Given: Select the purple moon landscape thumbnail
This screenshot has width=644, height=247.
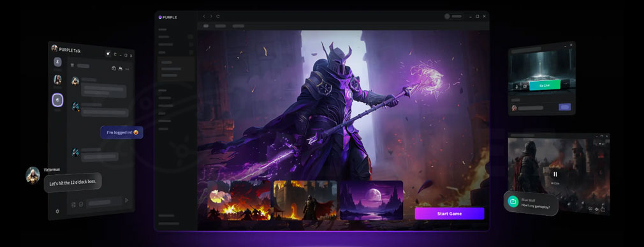Looking at the screenshot, I should click(x=371, y=200).
